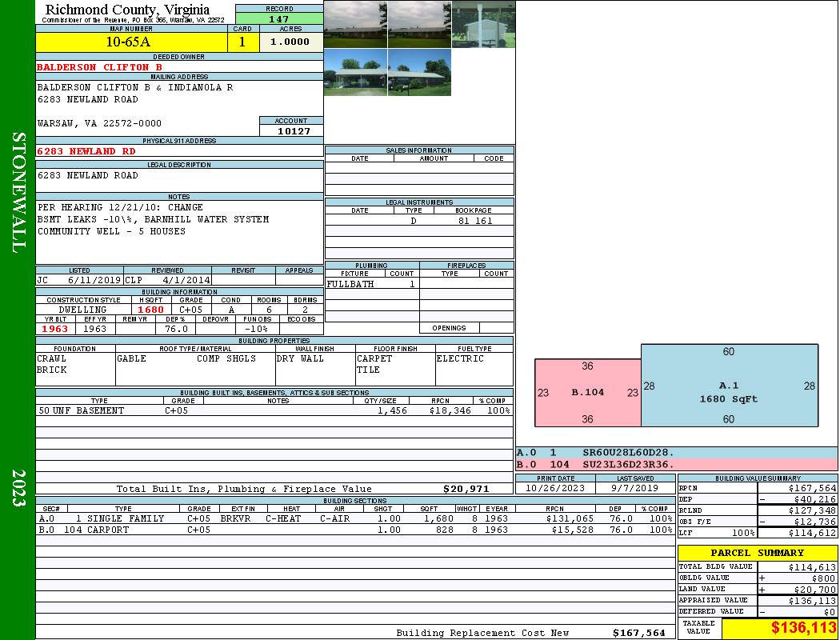Click total built-ins value $20,971
Screen dimensions: 840x640
pos(466,489)
